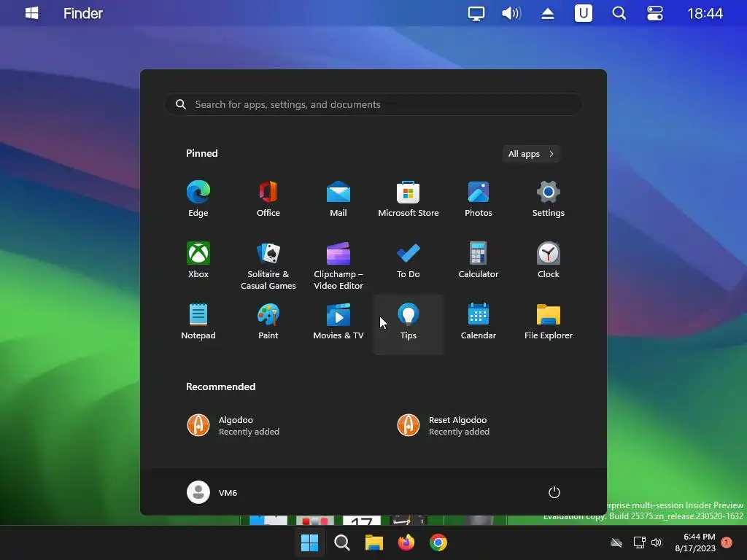747x560 pixels.
Task: Open the Clock app
Action: pyautogui.click(x=549, y=260)
